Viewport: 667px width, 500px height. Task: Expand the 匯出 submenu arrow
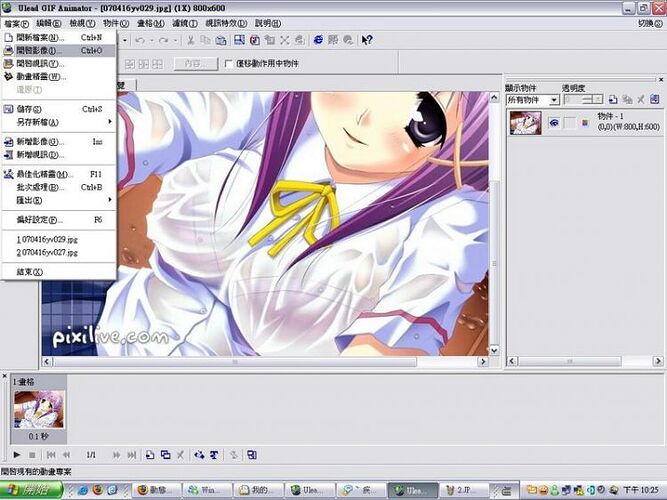click(x=110, y=200)
